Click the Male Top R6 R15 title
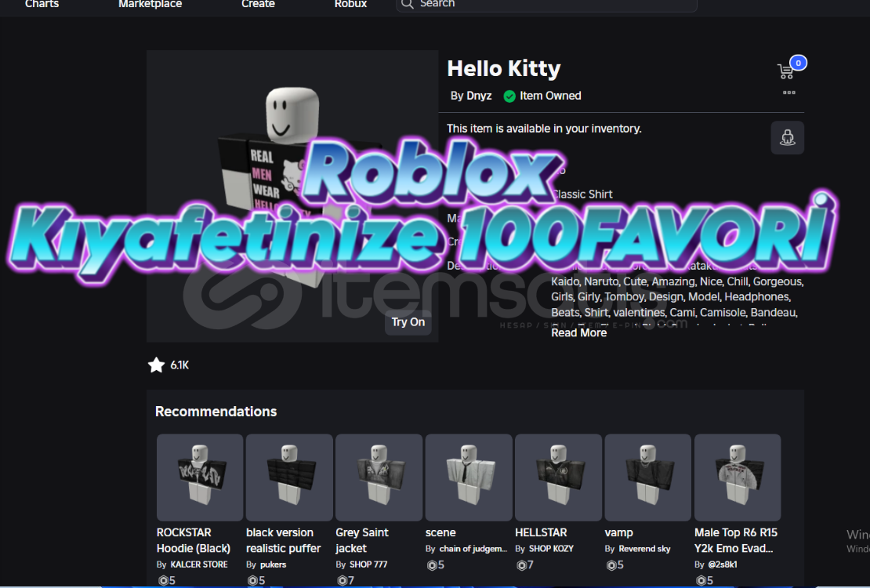Viewport: 870px width, 588px height. point(736,540)
